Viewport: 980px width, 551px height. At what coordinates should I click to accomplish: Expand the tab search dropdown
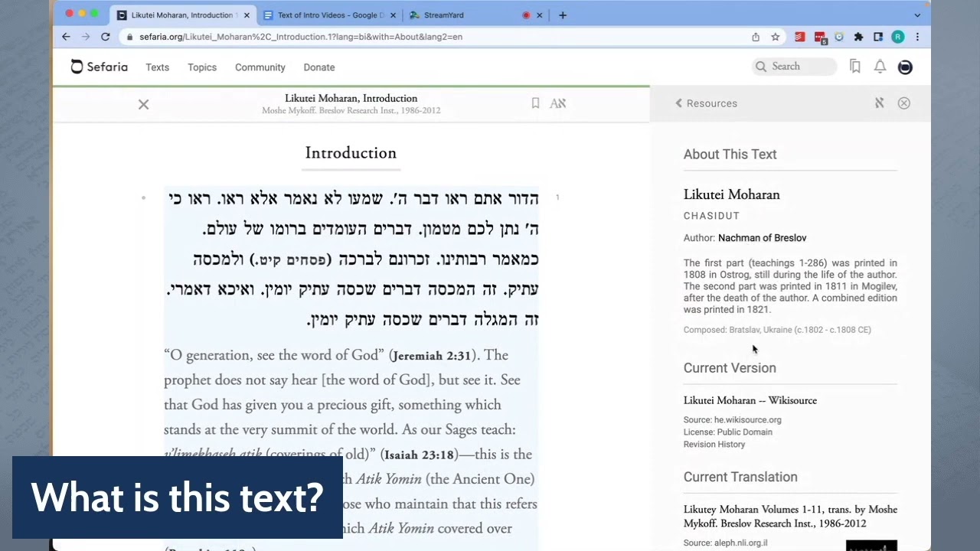pos(917,15)
